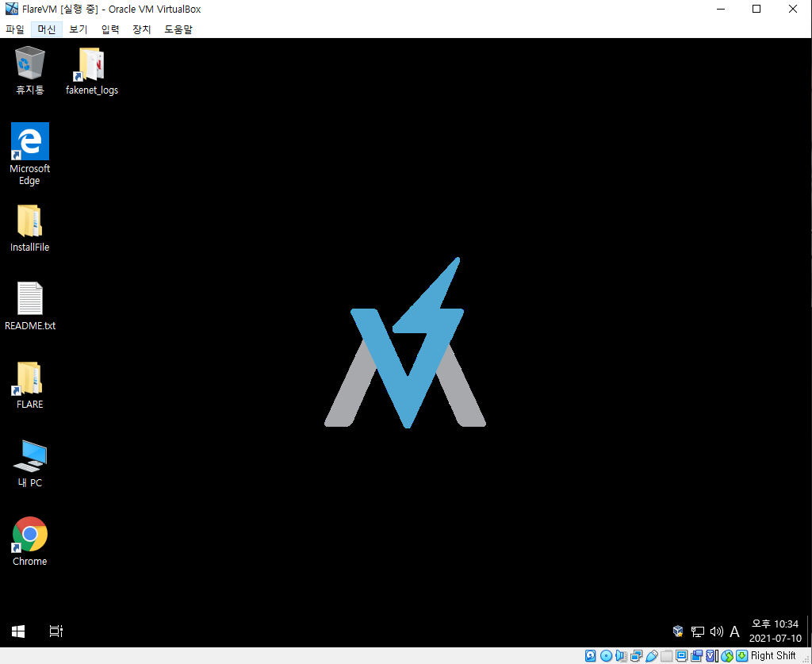Click the keyboard capture green arrow icon

742,656
